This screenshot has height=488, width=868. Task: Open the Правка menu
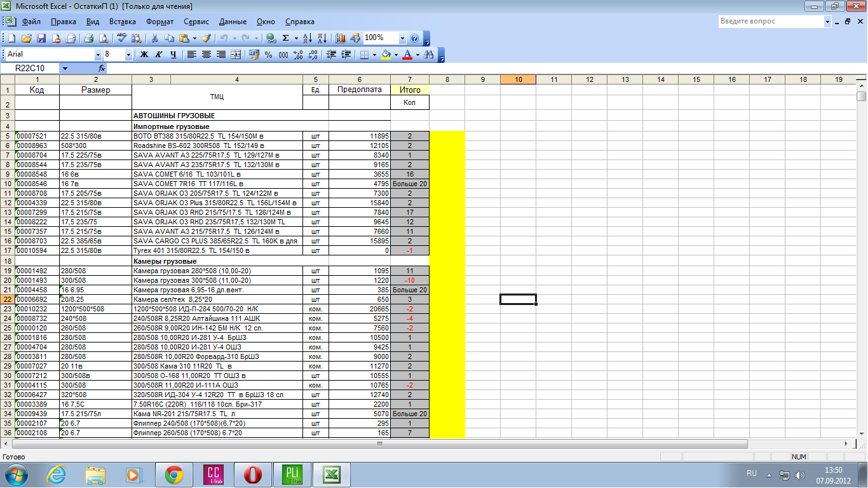(63, 22)
